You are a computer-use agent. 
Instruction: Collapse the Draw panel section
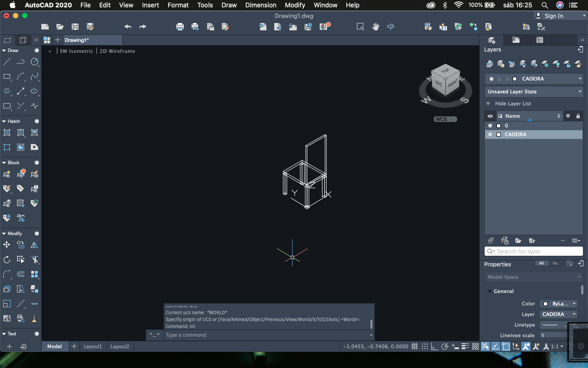tap(4, 51)
